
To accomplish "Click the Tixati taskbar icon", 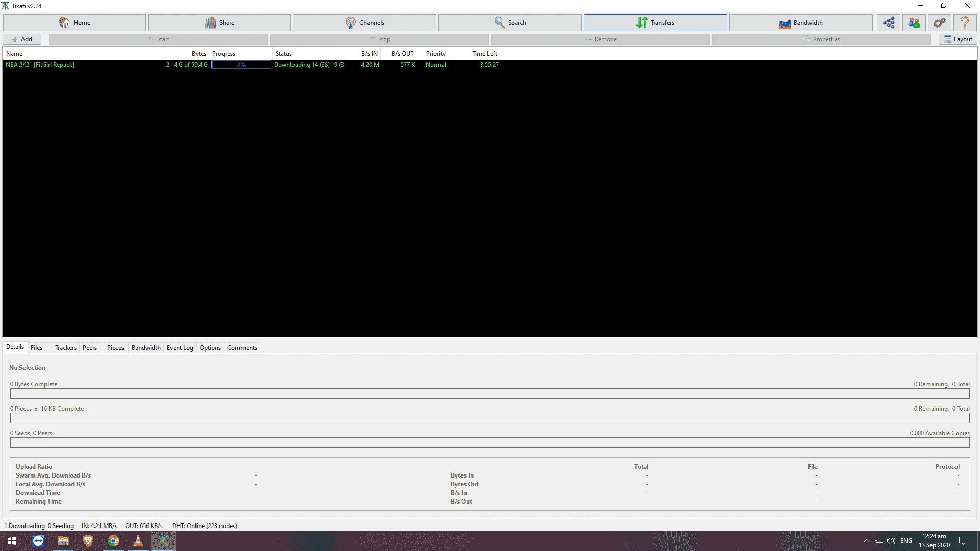I will 163,541.
